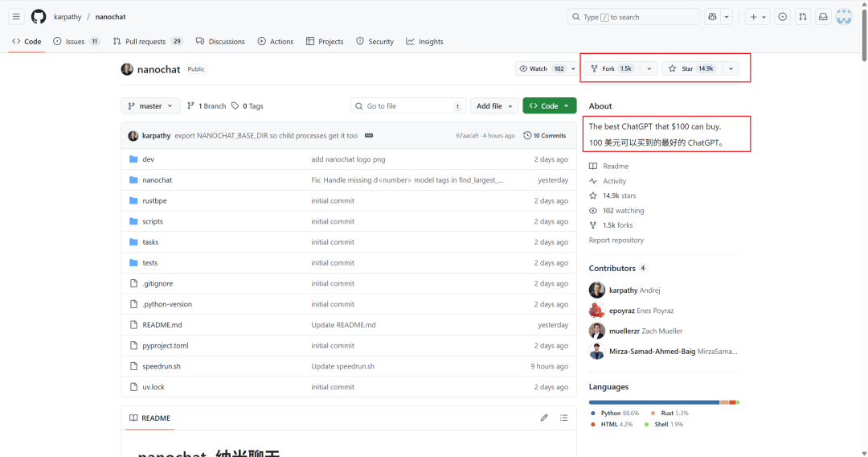Open the pyproject.toml file
Viewport: 868px width, 457px height.
(x=166, y=345)
